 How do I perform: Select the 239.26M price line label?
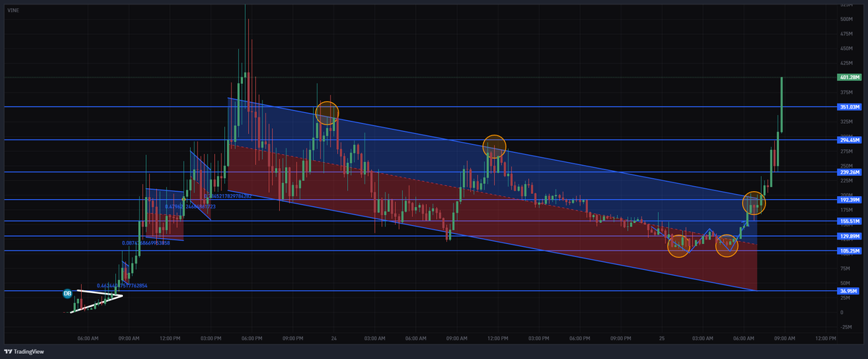pyautogui.click(x=848, y=172)
